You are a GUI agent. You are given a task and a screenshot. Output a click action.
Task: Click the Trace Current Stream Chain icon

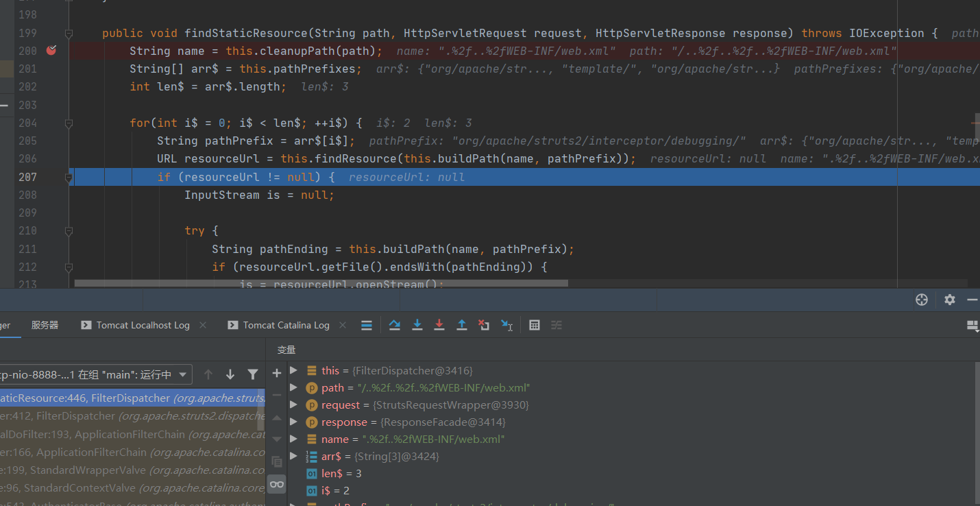click(556, 325)
